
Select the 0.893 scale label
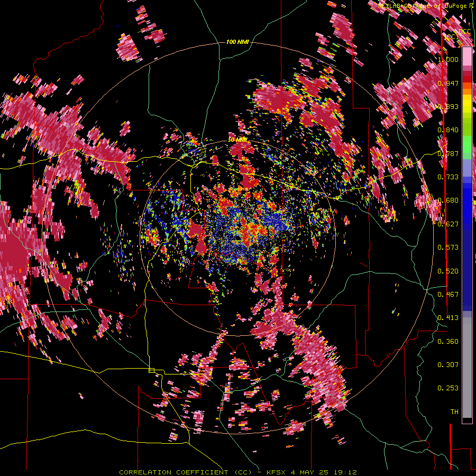(x=448, y=106)
